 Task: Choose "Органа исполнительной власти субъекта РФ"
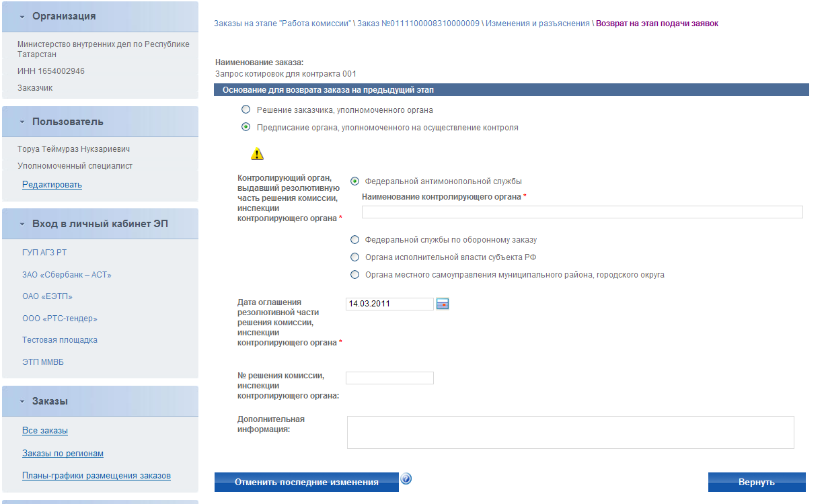click(354, 257)
